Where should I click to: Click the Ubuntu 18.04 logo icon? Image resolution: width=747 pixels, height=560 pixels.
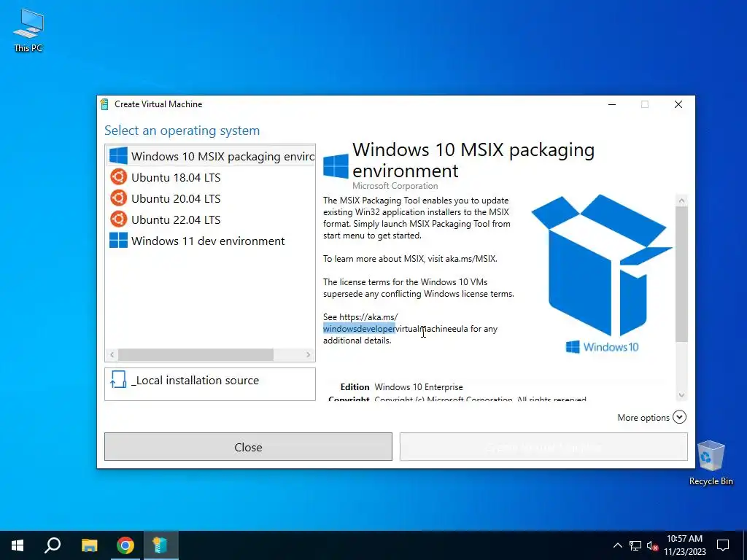tap(119, 177)
